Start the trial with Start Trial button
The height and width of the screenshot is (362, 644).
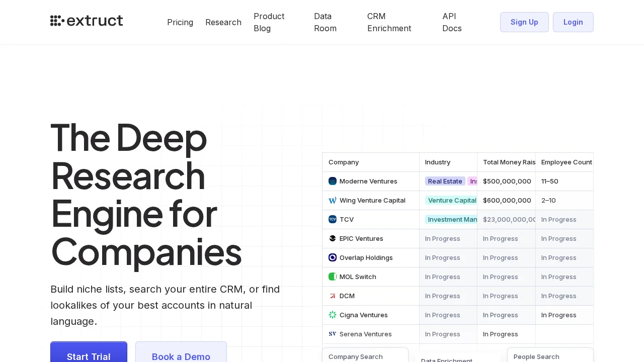89,354
